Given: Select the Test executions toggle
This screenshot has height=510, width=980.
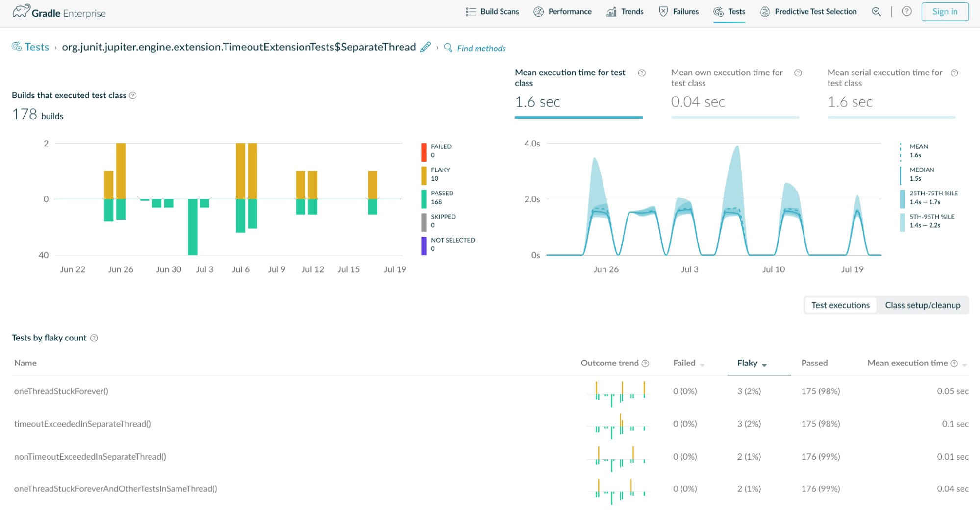Looking at the screenshot, I should 840,305.
